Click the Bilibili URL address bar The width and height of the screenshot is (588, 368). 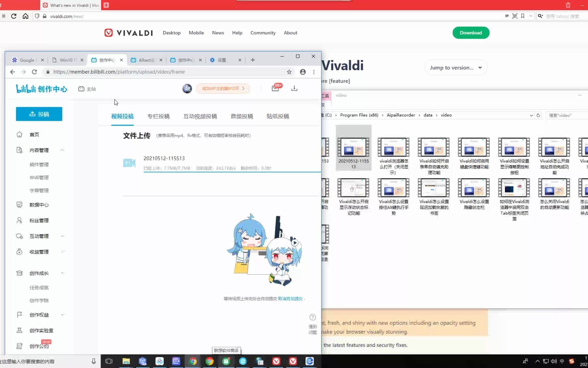pyautogui.click(x=168, y=72)
